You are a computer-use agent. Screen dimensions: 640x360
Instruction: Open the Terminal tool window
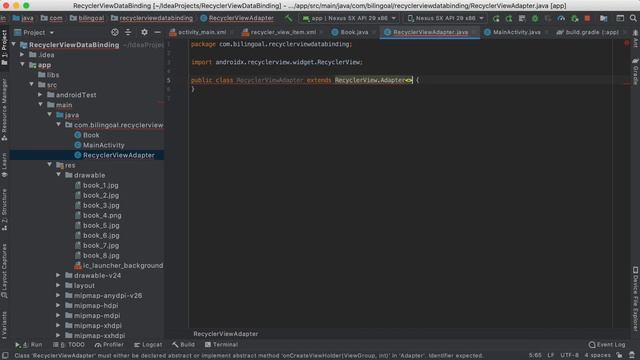click(x=221, y=345)
